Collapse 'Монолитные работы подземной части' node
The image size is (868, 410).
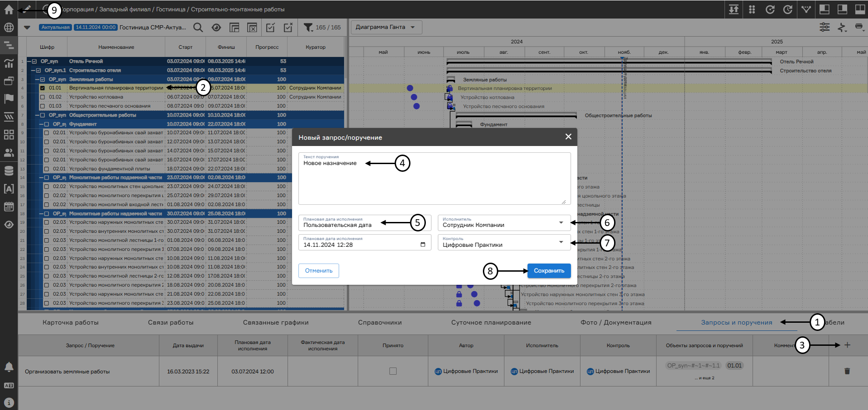point(41,178)
